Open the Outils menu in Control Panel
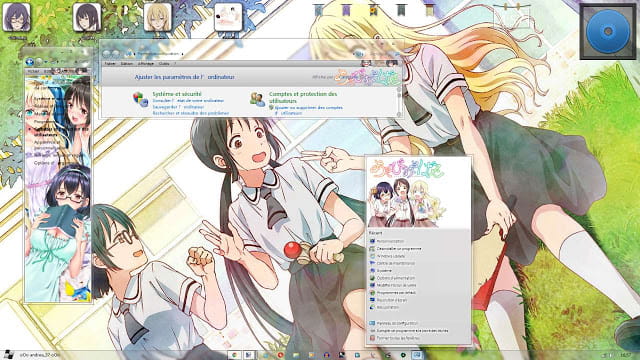Image resolution: width=640 pixels, height=360 pixels. (x=164, y=64)
